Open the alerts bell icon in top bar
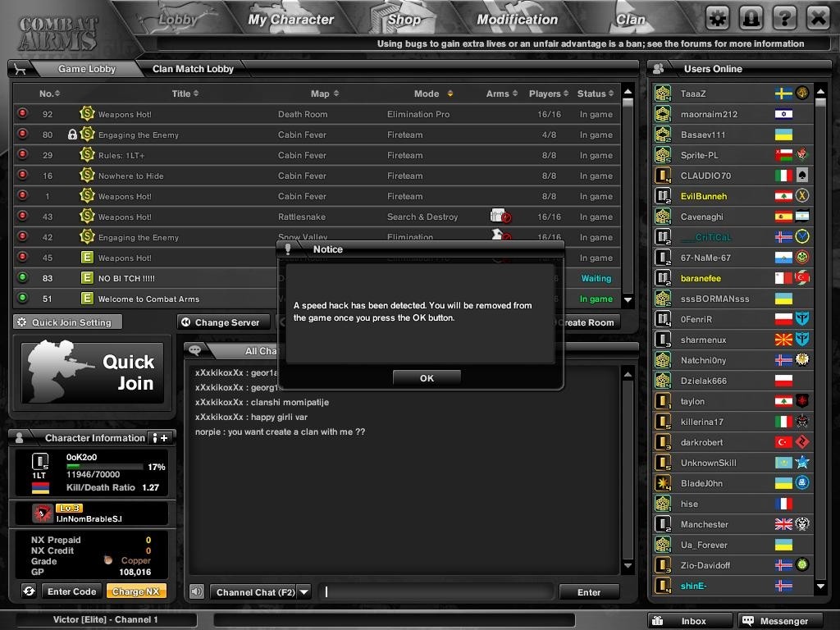Screen dimensions: 840x630 pos(751,20)
